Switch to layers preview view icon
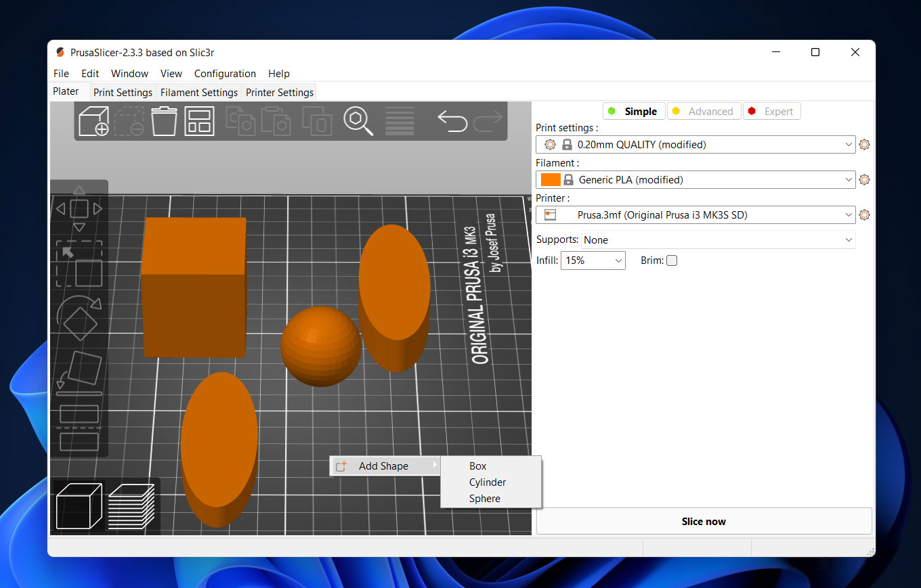 [131, 506]
